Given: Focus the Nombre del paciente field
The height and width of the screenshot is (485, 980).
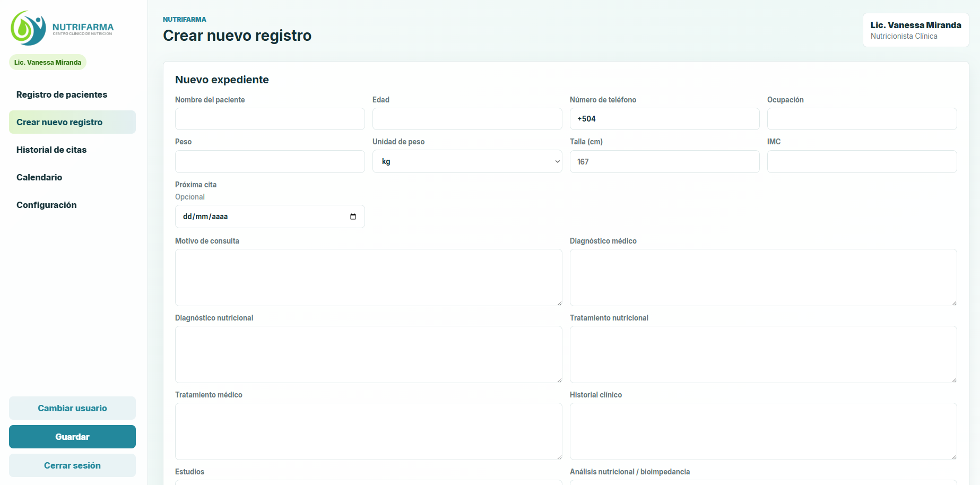Looking at the screenshot, I should point(270,119).
